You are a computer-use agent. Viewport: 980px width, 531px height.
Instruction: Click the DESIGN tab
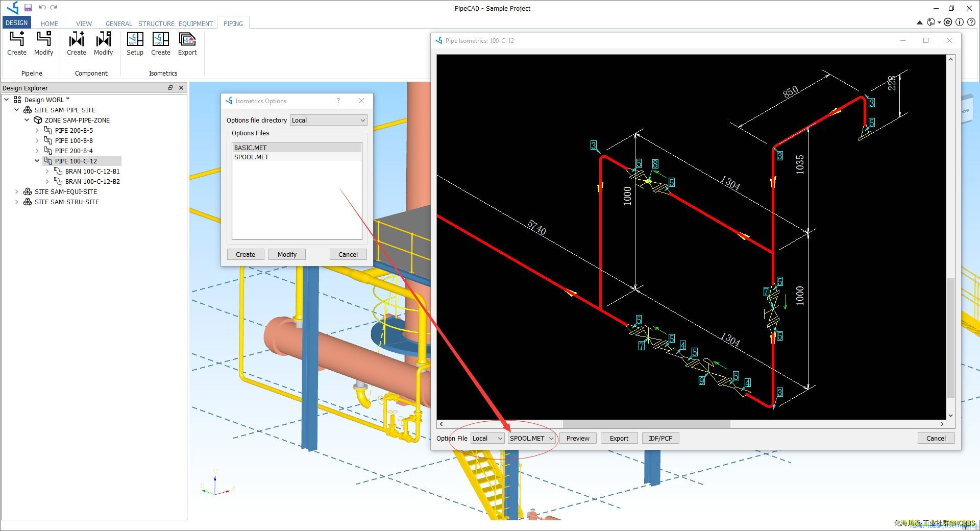click(17, 23)
